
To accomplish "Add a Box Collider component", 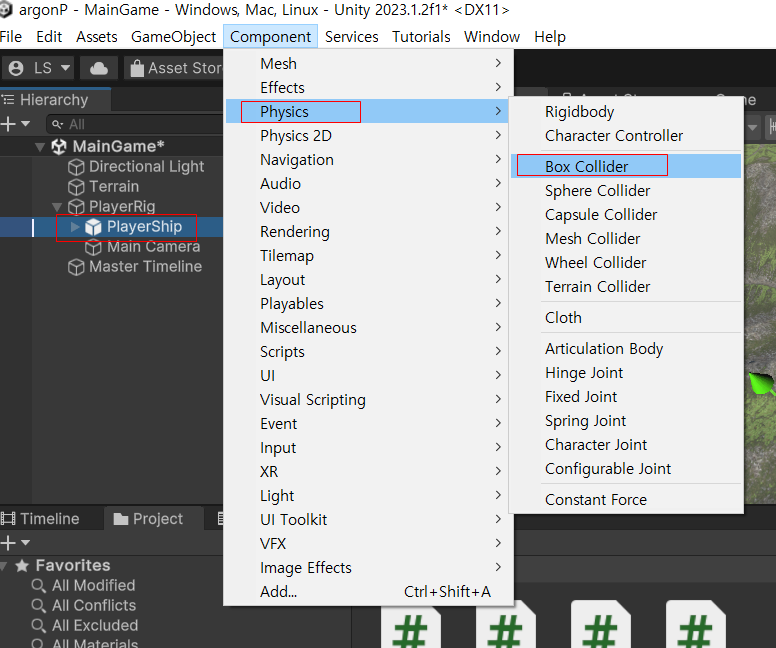I will (x=626, y=166).
